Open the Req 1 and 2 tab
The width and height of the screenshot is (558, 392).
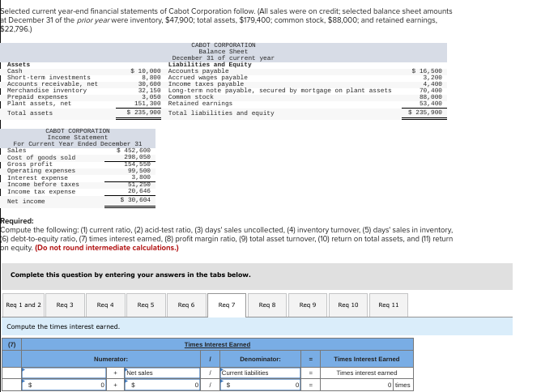[23, 305]
